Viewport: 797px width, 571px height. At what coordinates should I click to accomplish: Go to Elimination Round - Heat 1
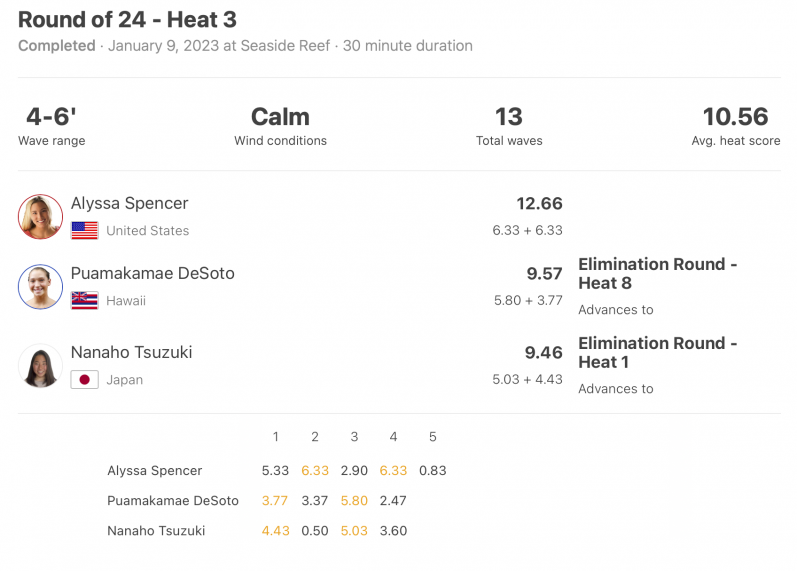[657, 352]
